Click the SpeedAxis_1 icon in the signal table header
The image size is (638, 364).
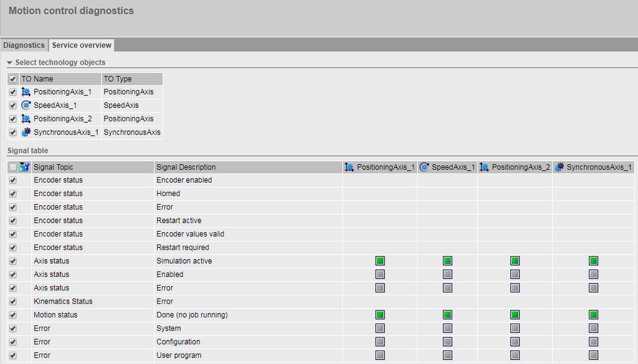(424, 167)
